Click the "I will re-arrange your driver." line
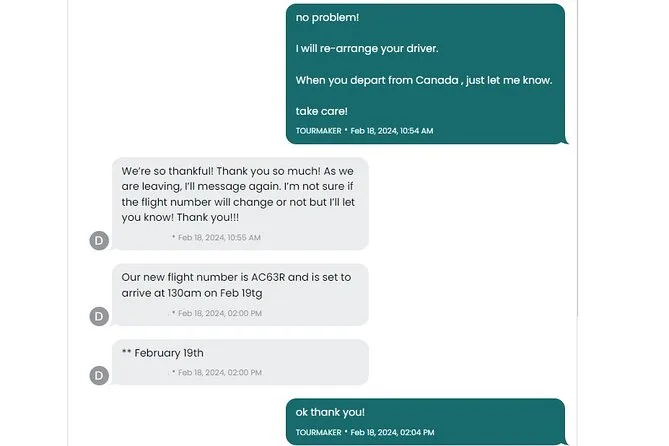669x446 pixels. (x=366, y=48)
